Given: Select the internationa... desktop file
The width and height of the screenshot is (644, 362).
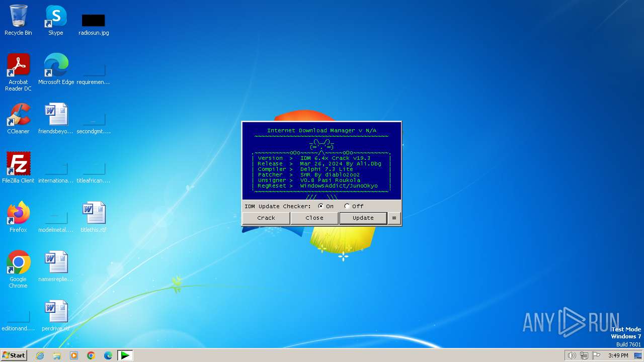Looking at the screenshot, I should pyautogui.click(x=56, y=171).
